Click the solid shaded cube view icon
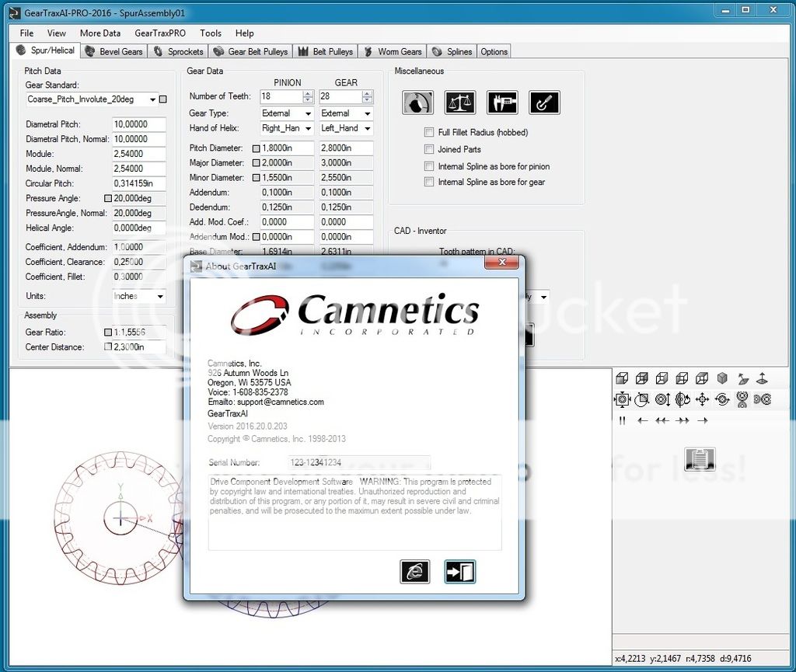Screen dimensions: 796x672 (x=722, y=378)
